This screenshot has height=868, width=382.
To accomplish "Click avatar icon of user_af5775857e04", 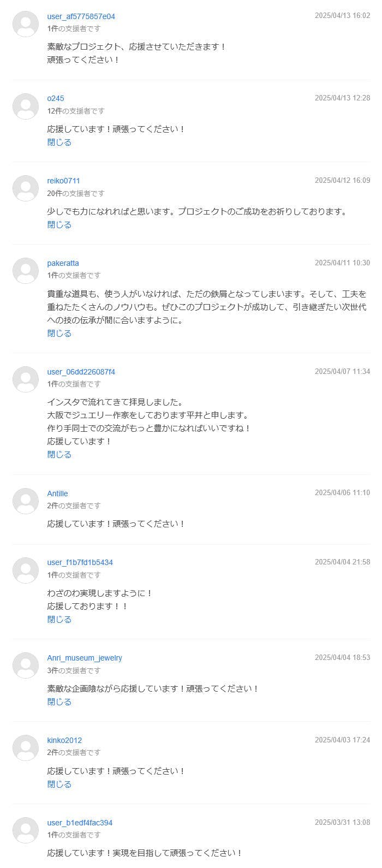I will 26,24.
